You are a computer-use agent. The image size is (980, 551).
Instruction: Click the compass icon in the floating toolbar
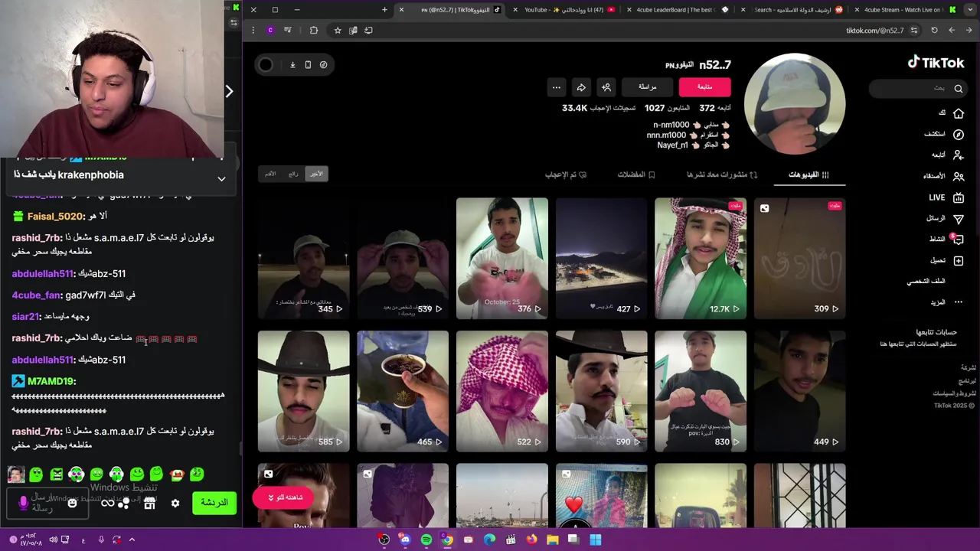pos(323,65)
